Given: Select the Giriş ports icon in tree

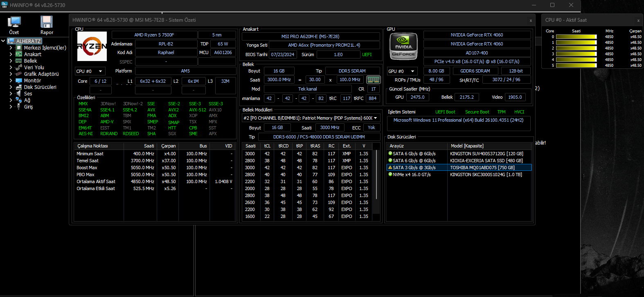Looking at the screenshot, I should click(x=19, y=107).
